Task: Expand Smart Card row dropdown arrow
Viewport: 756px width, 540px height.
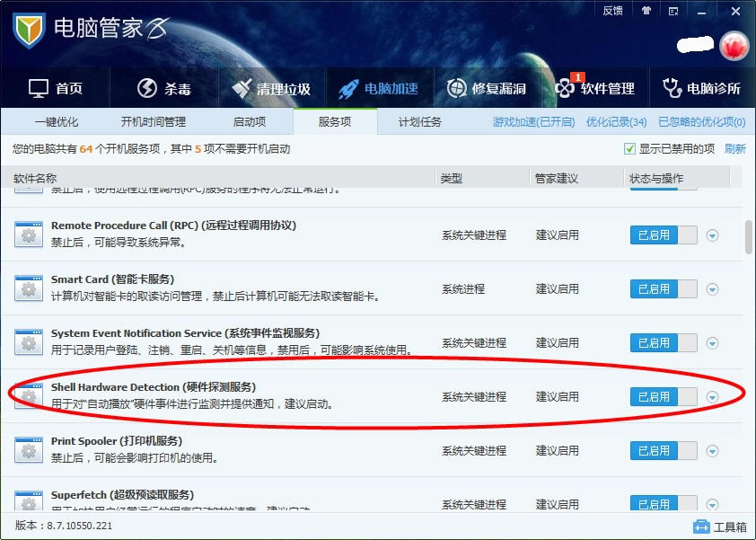Action: (712, 289)
